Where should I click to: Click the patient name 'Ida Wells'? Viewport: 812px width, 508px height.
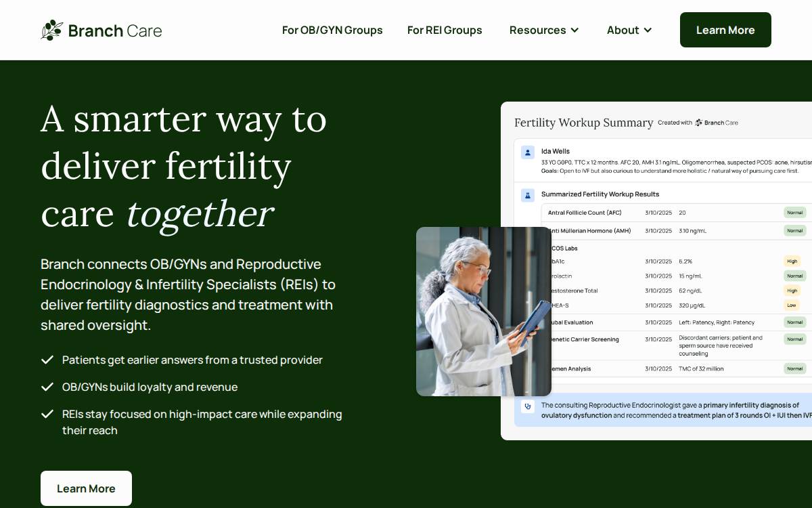(556, 151)
